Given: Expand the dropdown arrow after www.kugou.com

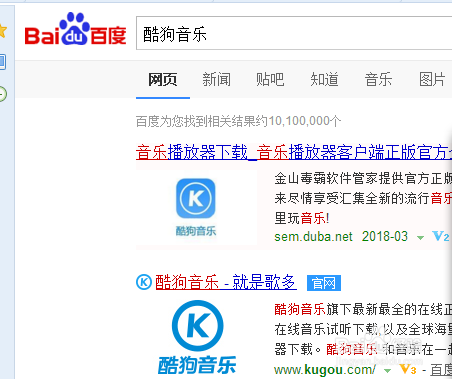Looking at the screenshot, I should 388,371.
